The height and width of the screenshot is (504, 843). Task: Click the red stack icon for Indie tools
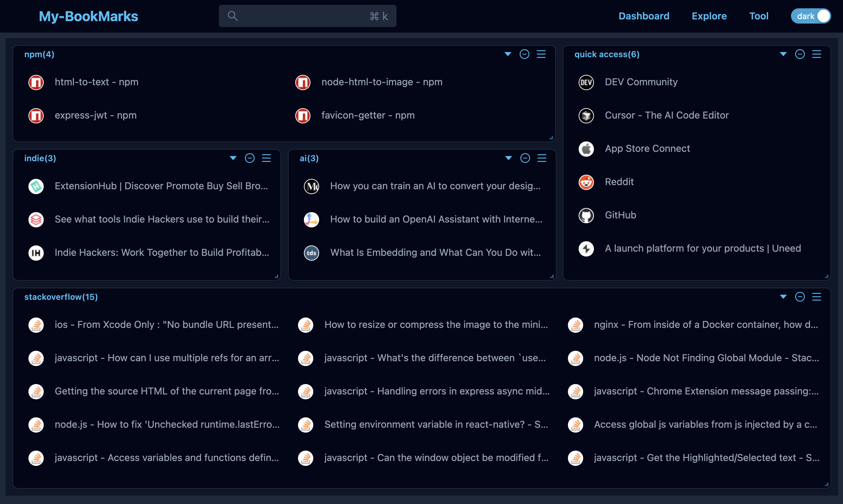(36, 219)
